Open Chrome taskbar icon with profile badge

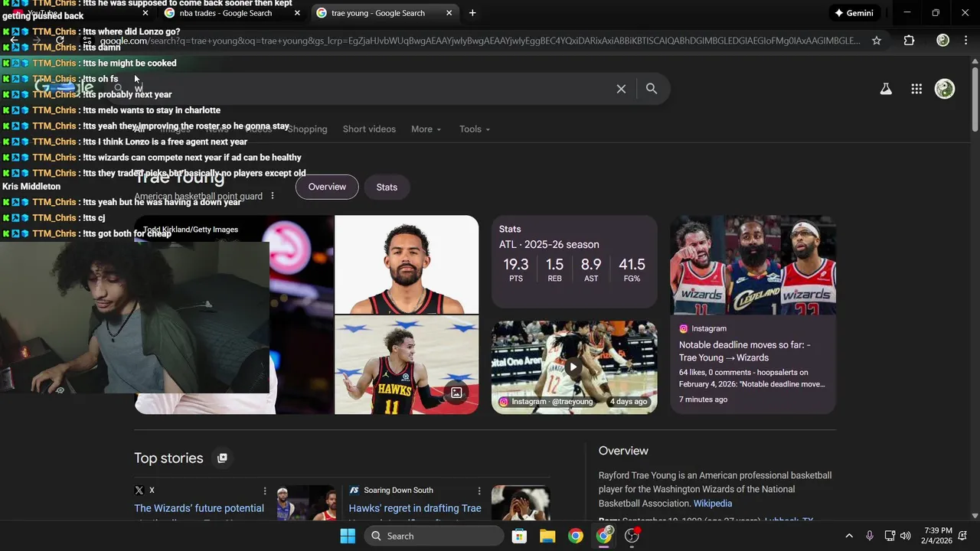click(605, 536)
